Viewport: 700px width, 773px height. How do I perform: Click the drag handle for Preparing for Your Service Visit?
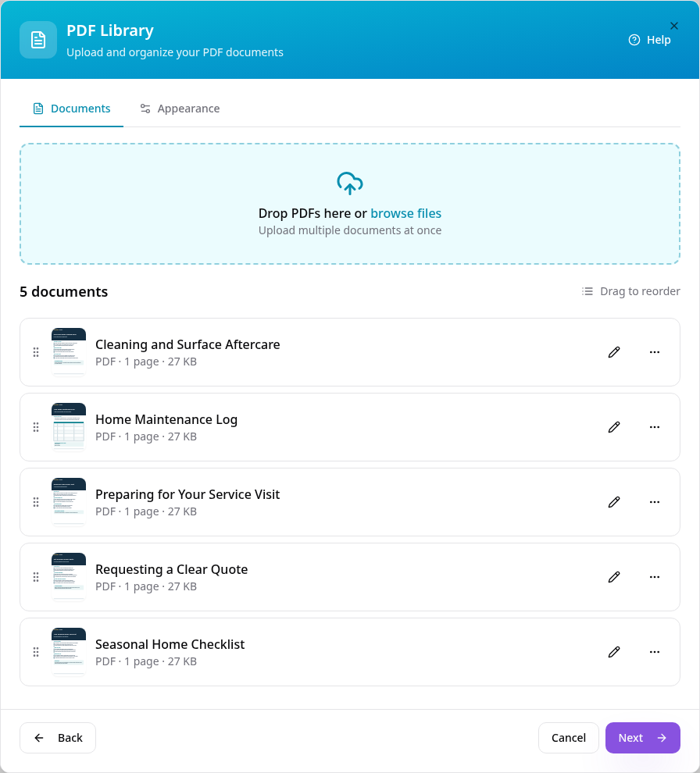(36, 502)
